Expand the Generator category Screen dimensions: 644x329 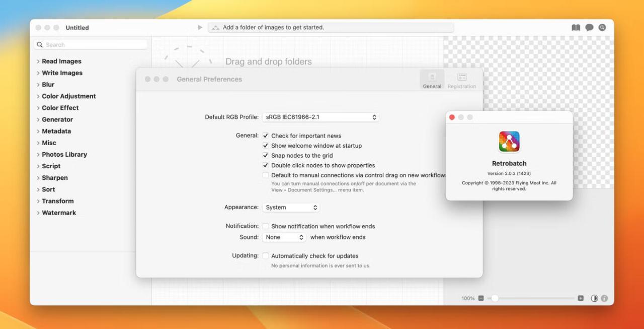click(38, 119)
